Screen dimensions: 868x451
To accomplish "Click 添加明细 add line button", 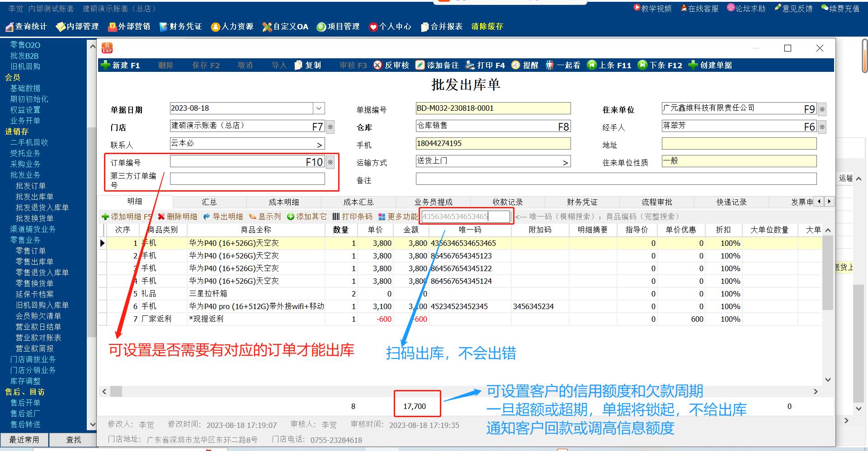I will pos(127,217).
